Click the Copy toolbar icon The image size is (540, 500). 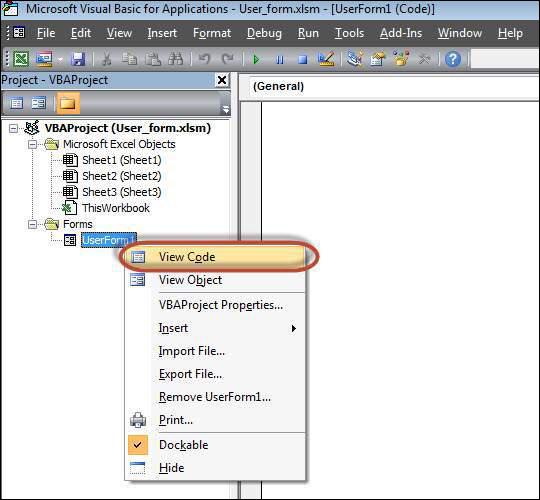pos(129,59)
